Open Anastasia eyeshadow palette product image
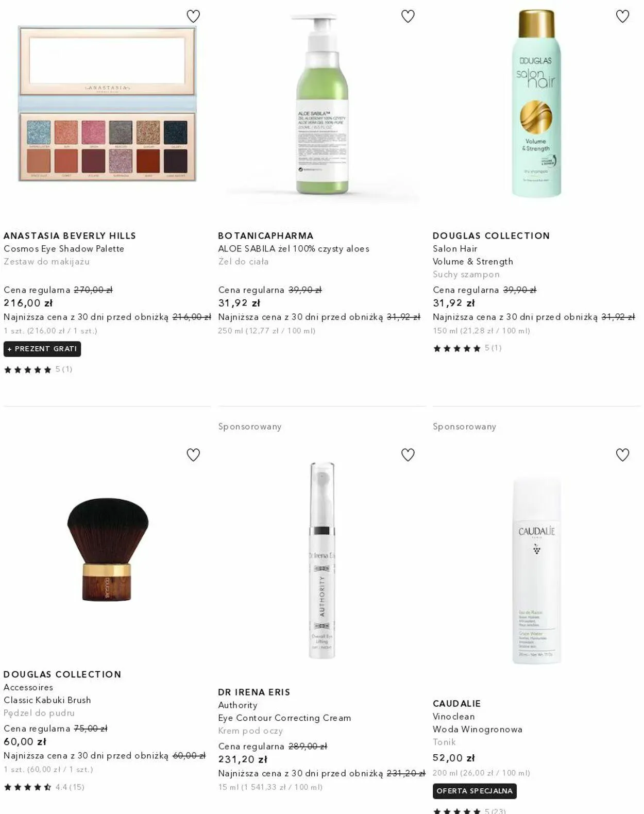The image size is (644, 814). pos(107,104)
